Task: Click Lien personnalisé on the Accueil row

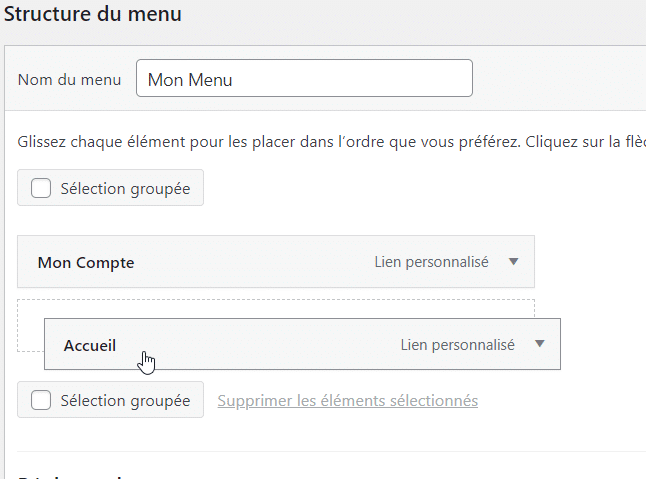Action: click(457, 345)
